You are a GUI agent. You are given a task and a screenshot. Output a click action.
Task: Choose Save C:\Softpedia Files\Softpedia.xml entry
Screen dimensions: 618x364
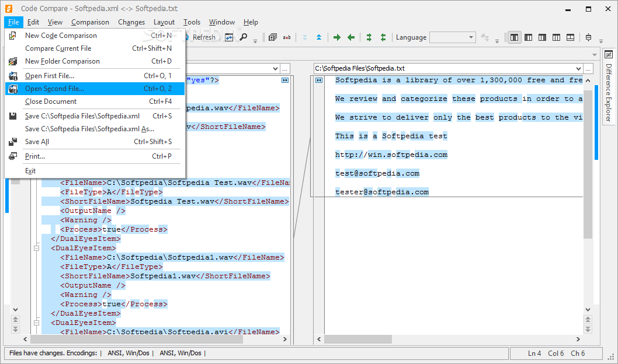(95, 116)
